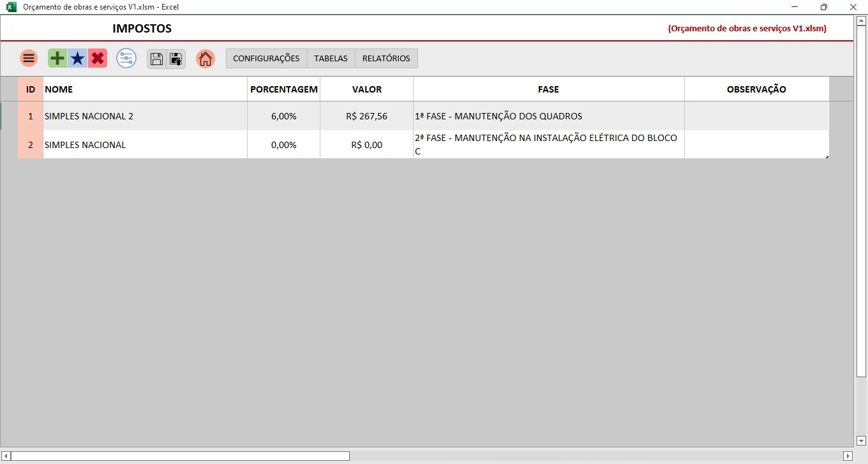Add a new tax with green plus

pyautogui.click(x=57, y=58)
